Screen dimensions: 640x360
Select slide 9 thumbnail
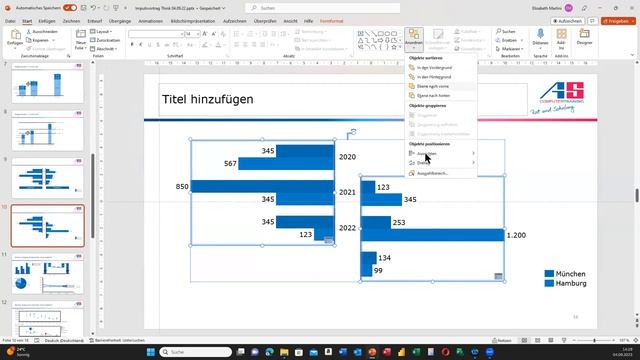point(47,178)
